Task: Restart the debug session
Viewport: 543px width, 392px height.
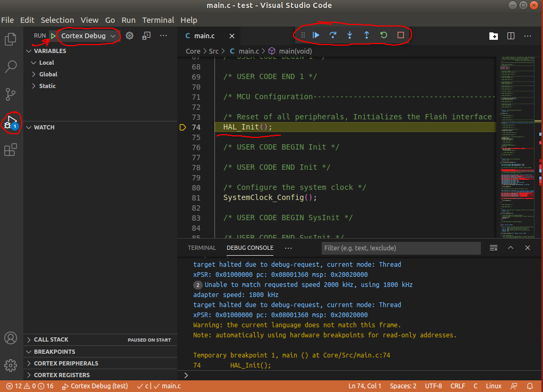Action: [x=384, y=35]
